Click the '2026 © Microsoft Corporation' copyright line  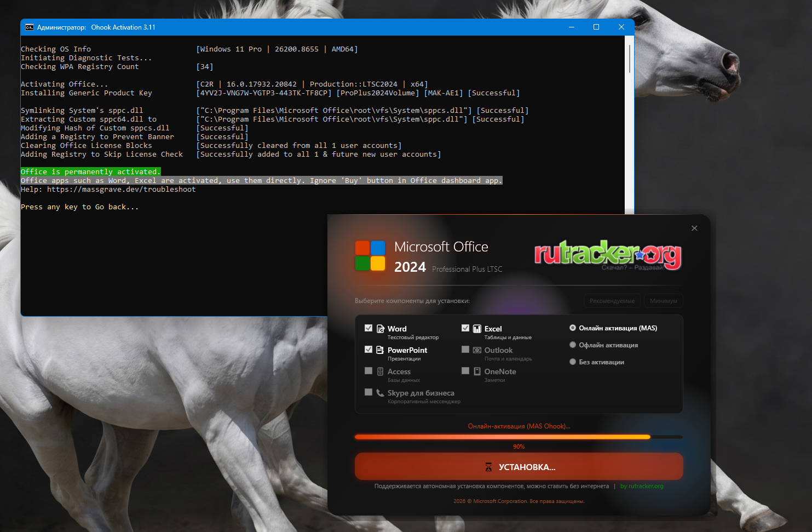pyautogui.click(x=519, y=501)
